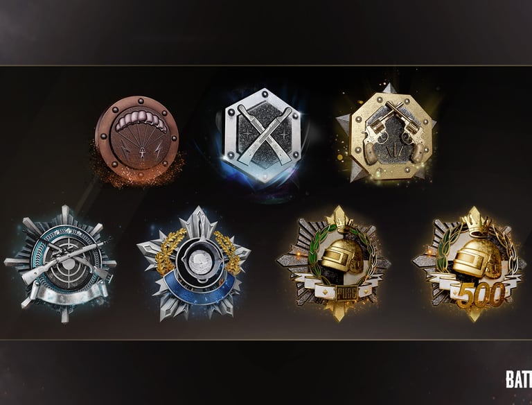Click the white parachute canopy
Screen dimensions: 532x405
140,121
